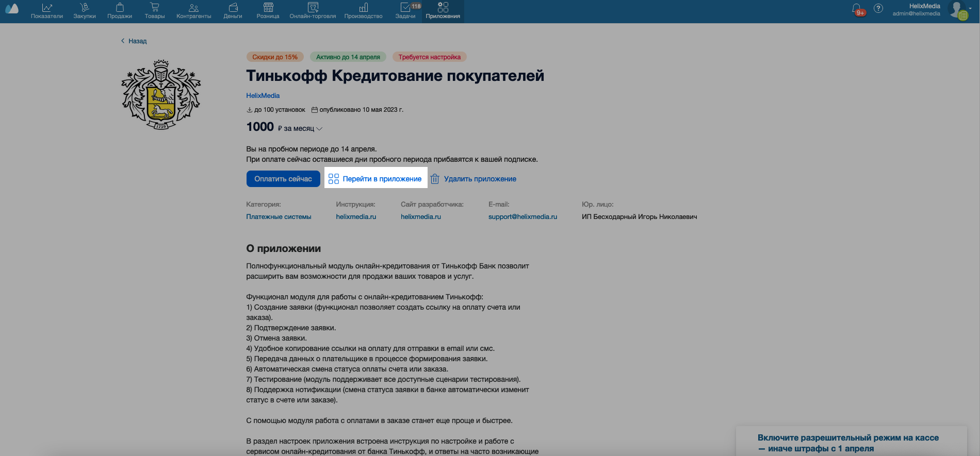Open the HelixMedia developer link under title
This screenshot has height=456, width=980.
263,96
